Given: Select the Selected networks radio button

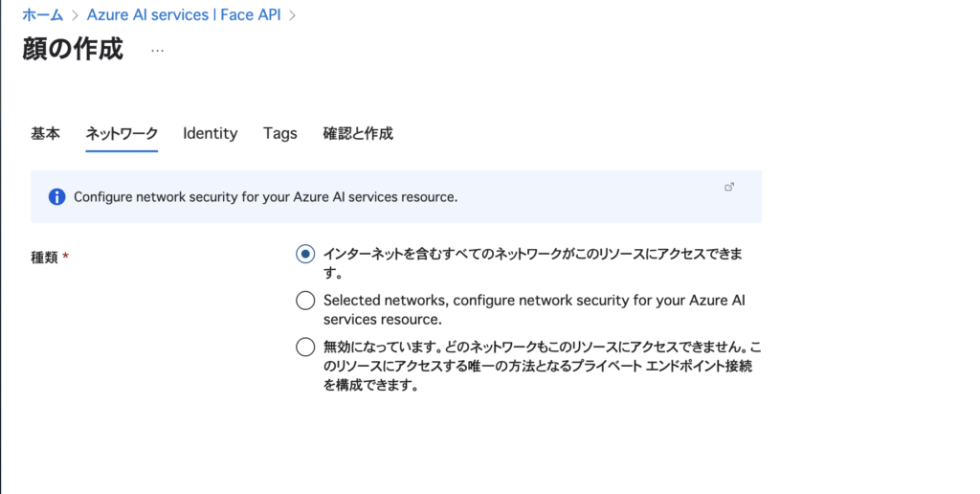Looking at the screenshot, I should pyautogui.click(x=305, y=301).
